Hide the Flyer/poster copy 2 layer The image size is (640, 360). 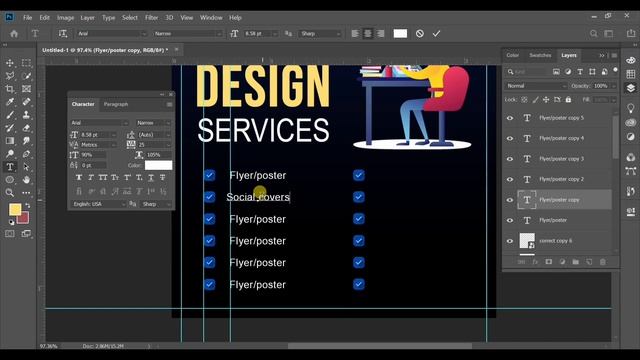510,179
